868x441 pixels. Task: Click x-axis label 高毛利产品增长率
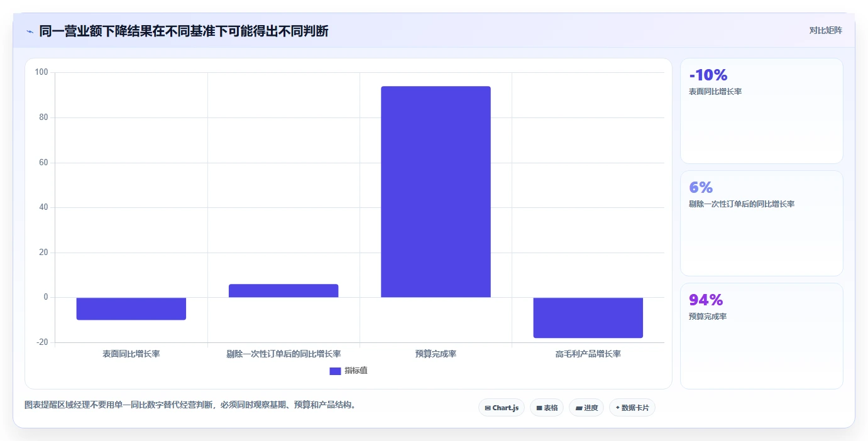pyautogui.click(x=588, y=354)
